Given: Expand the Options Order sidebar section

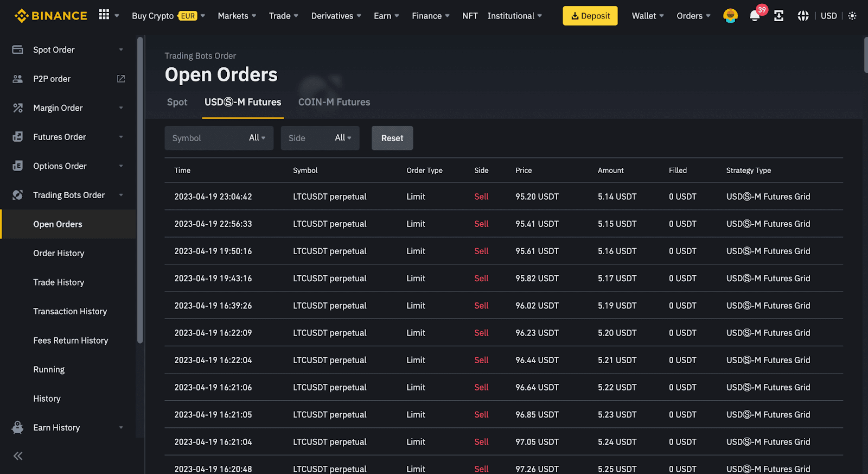Looking at the screenshot, I should (121, 166).
